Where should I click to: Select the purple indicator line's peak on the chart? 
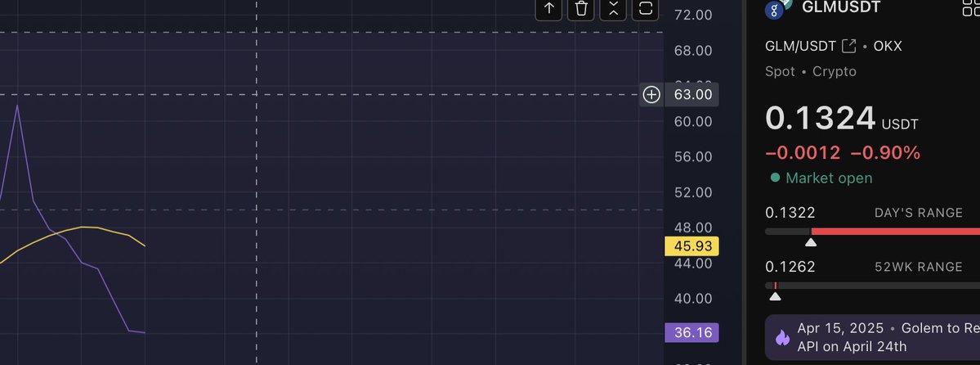[17, 106]
